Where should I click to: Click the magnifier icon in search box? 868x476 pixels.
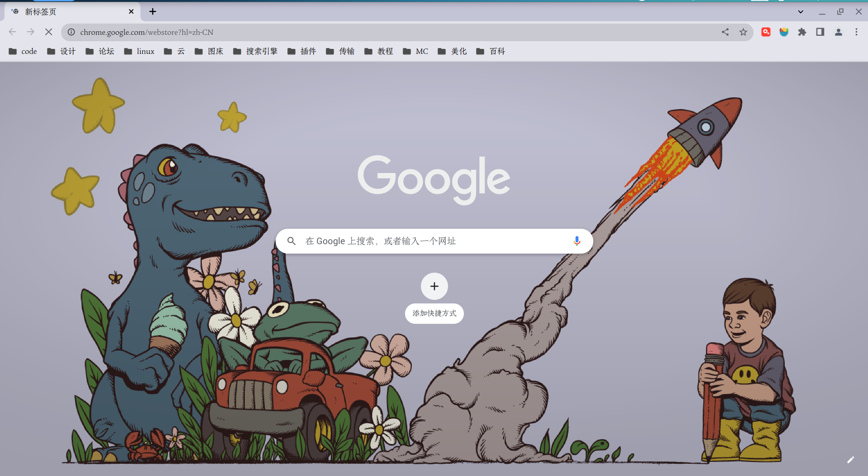291,241
